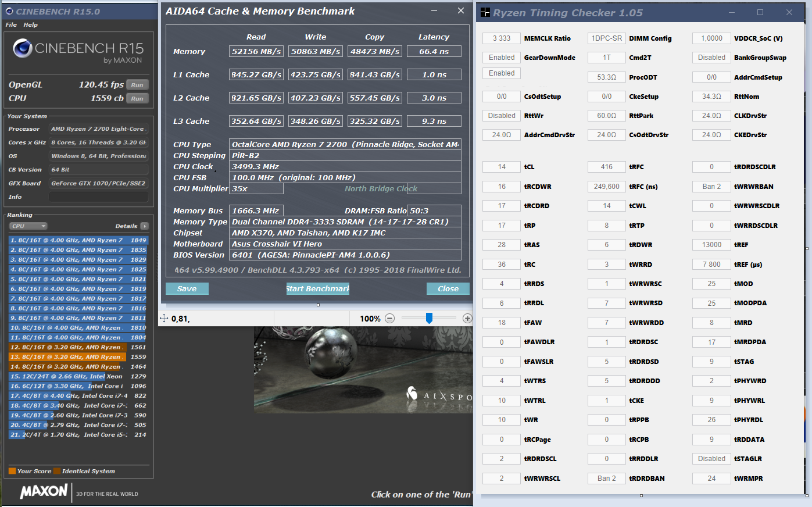The image size is (812, 507).
Task: Open the CPU dropdown in Ranking
Action: 28,226
